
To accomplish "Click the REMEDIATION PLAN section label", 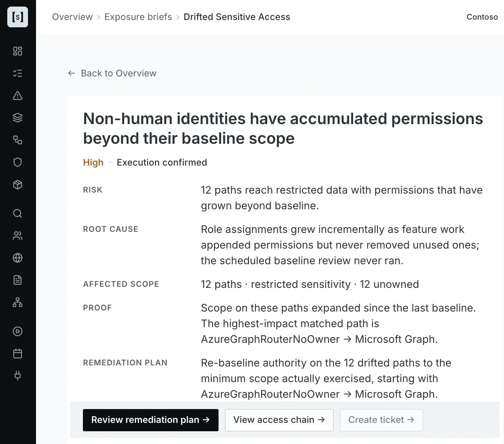I will coord(125,362).
